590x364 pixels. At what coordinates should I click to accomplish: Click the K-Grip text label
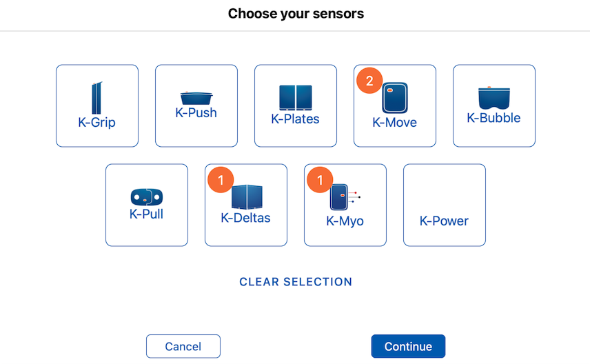coord(96,122)
